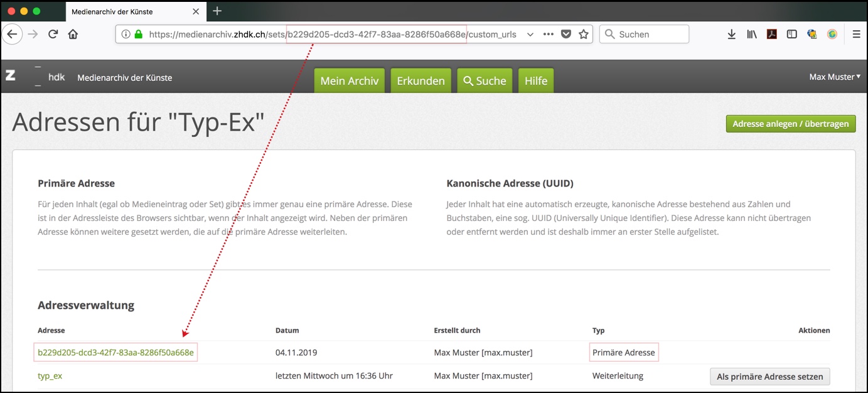Switch to the Erkunden tab
Screen dimensions: 868x393
421,81
